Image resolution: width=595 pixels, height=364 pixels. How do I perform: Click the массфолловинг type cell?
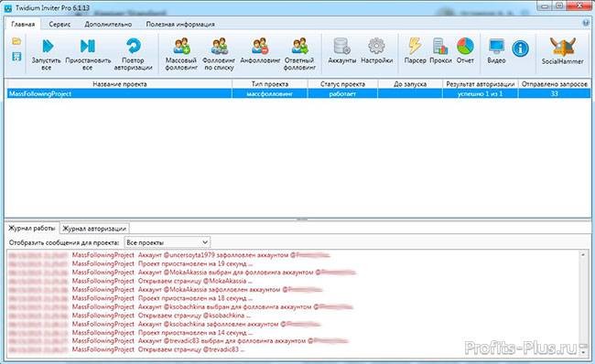point(270,93)
